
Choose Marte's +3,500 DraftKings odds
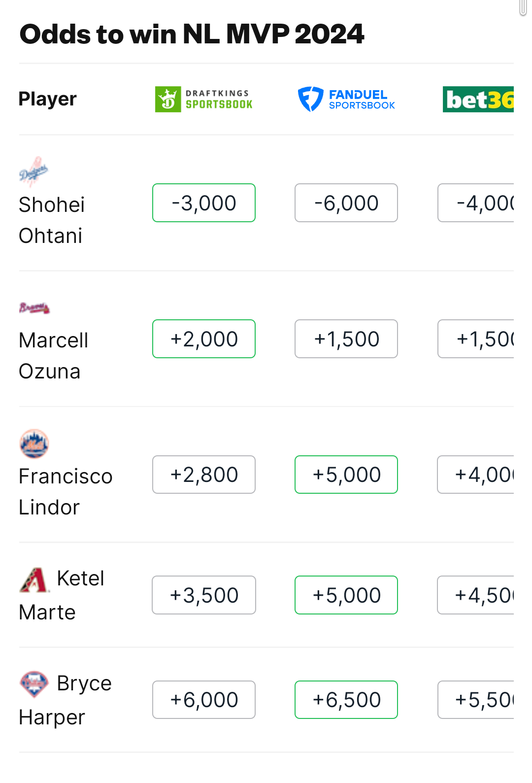(x=204, y=595)
